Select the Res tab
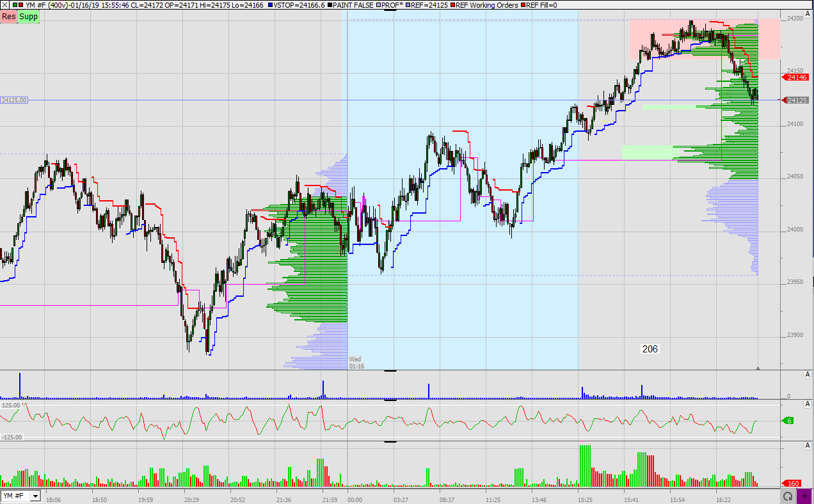This screenshot has width=814, height=504. coord(8,17)
